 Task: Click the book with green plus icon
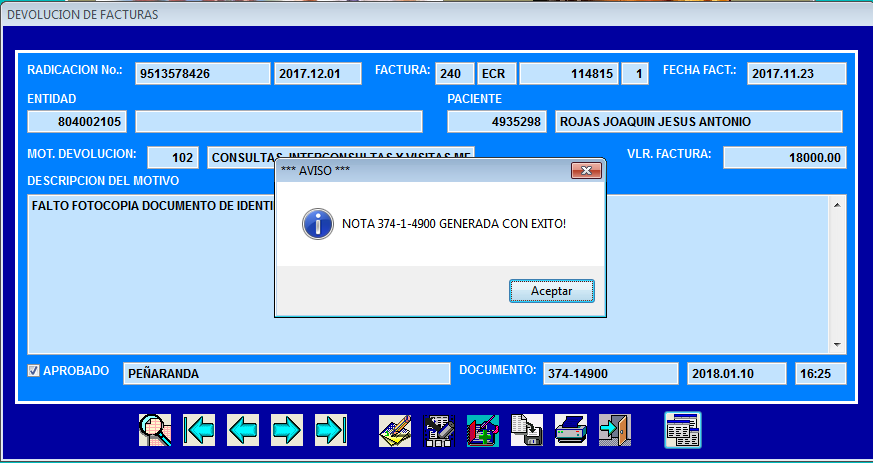point(483,430)
